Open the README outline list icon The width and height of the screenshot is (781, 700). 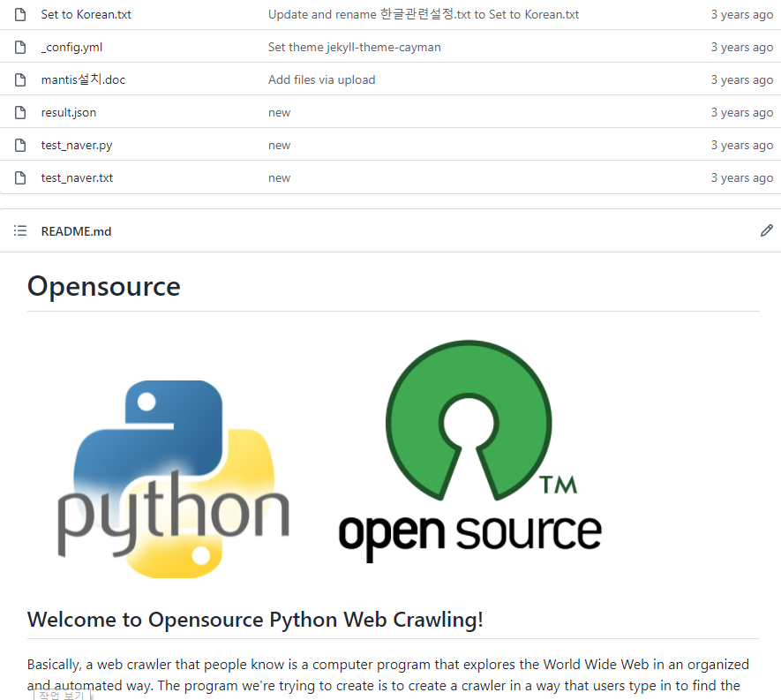tap(20, 230)
